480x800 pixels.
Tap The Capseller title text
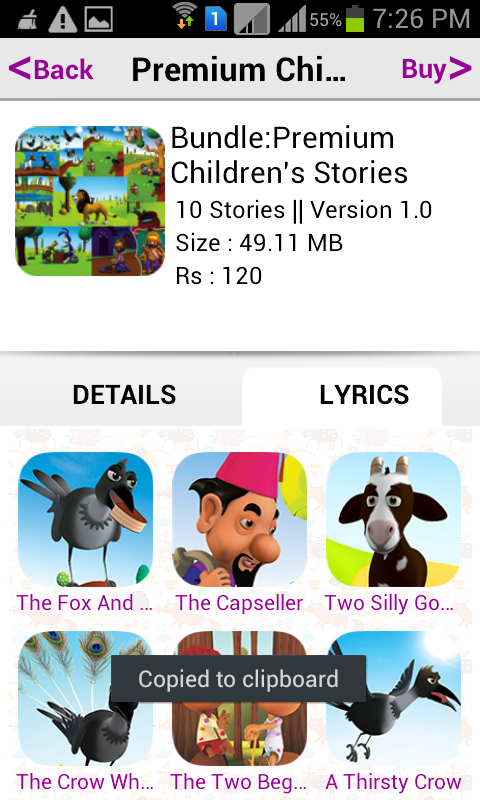(239, 603)
